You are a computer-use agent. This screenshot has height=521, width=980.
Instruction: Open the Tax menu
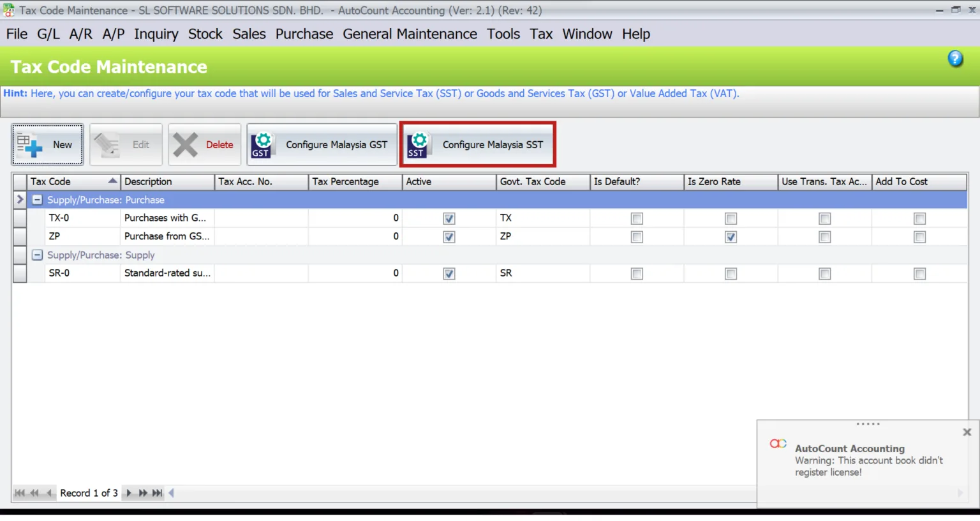541,34
